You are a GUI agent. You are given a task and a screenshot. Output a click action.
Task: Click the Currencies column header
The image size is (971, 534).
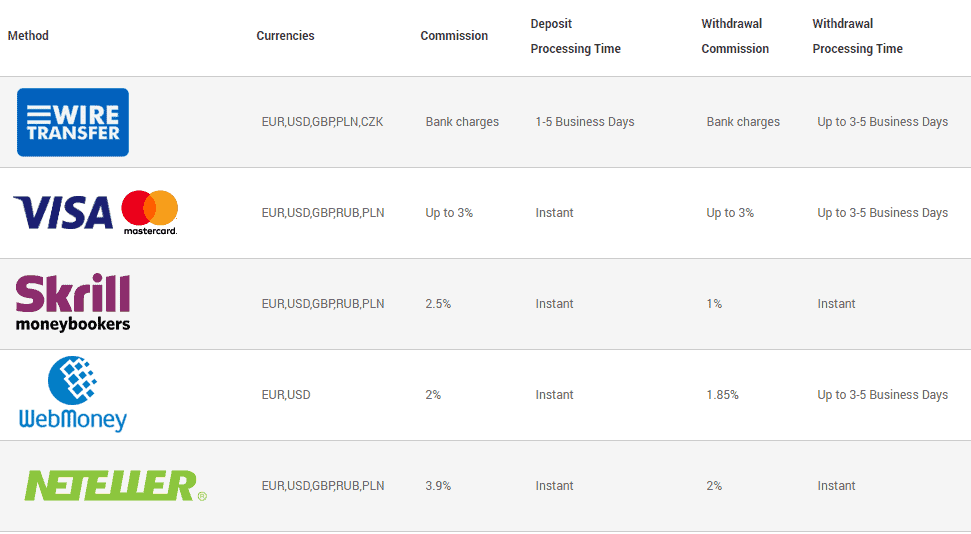[x=285, y=36]
